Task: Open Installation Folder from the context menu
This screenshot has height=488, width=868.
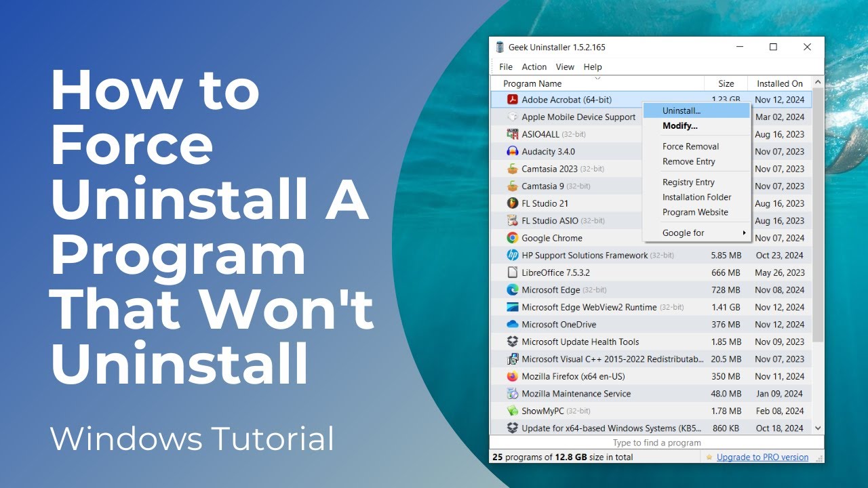Action: 696,197
